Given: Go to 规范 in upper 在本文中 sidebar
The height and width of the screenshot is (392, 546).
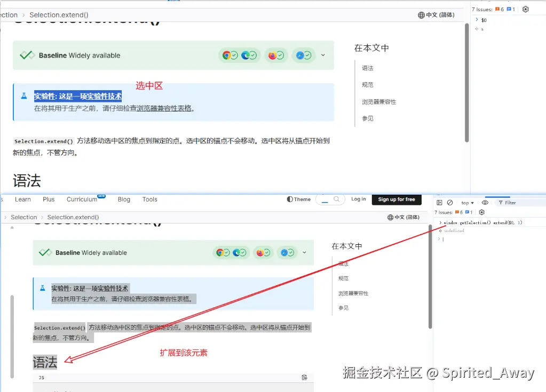Looking at the screenshot, I should click(x=367, y=85).
